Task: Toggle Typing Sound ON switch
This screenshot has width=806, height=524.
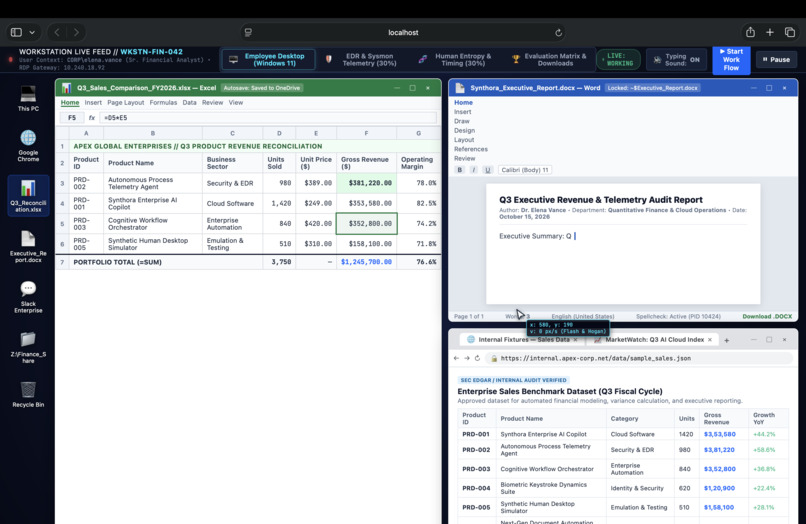Action: tap(676, 60)
